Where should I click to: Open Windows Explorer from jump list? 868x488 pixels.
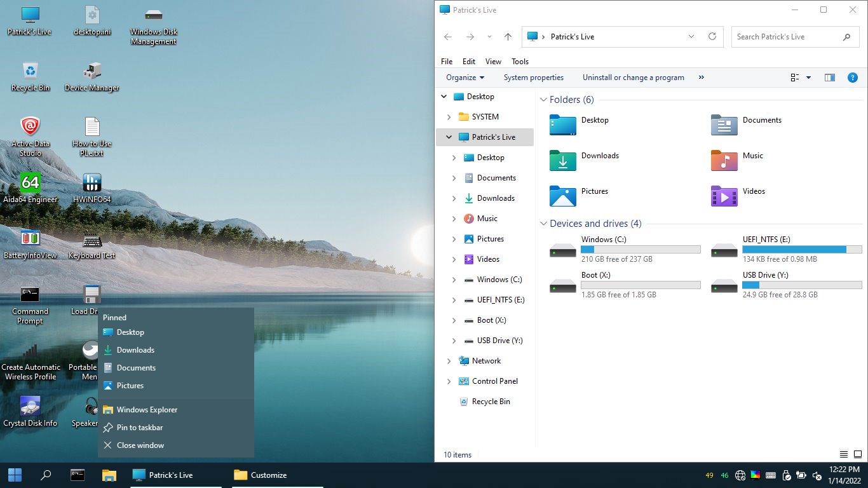point(176,410)
